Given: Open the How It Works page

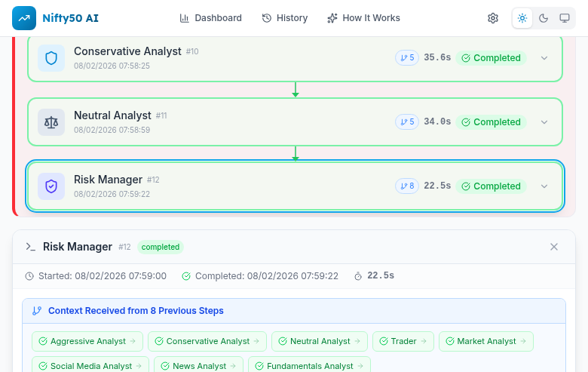Looking at the screenshot, I should click(364, 18).
